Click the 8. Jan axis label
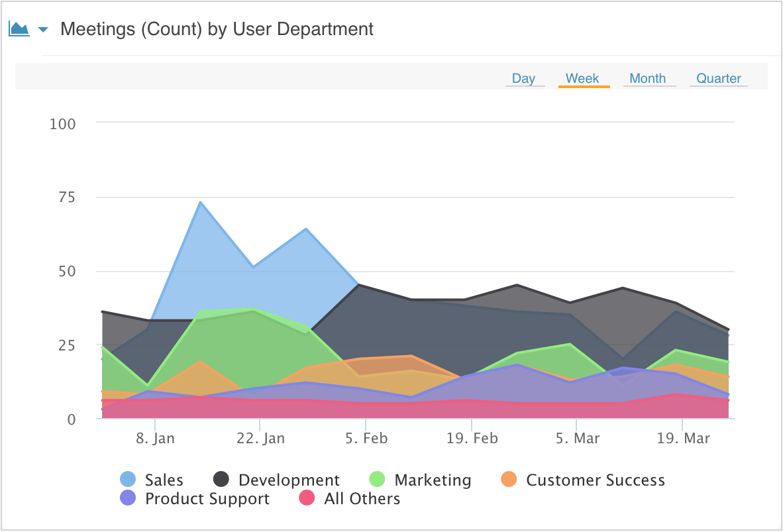 coord(155,438)
